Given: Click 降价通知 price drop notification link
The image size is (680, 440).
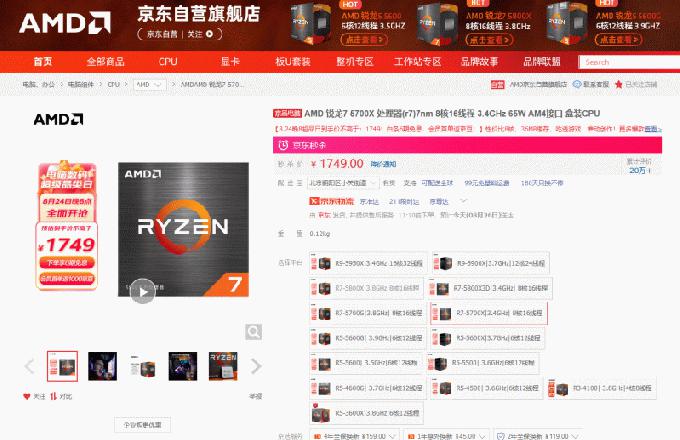Looking at the screenshot, I should pos(383,164).
